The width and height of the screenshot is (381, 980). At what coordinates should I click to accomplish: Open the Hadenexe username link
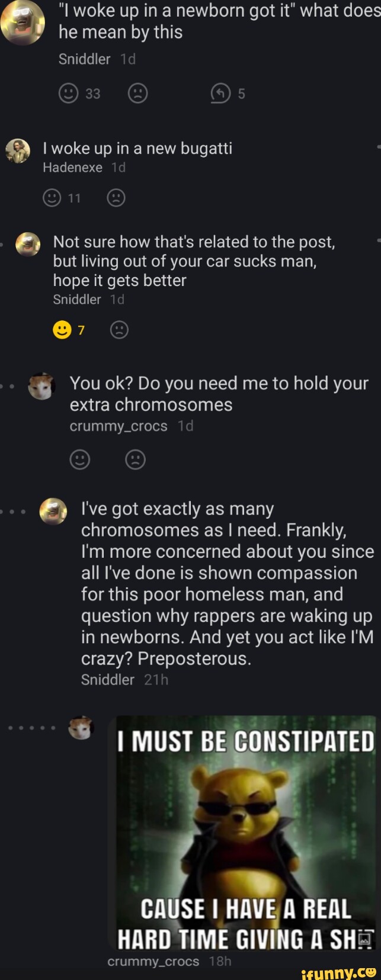[72, 168]
